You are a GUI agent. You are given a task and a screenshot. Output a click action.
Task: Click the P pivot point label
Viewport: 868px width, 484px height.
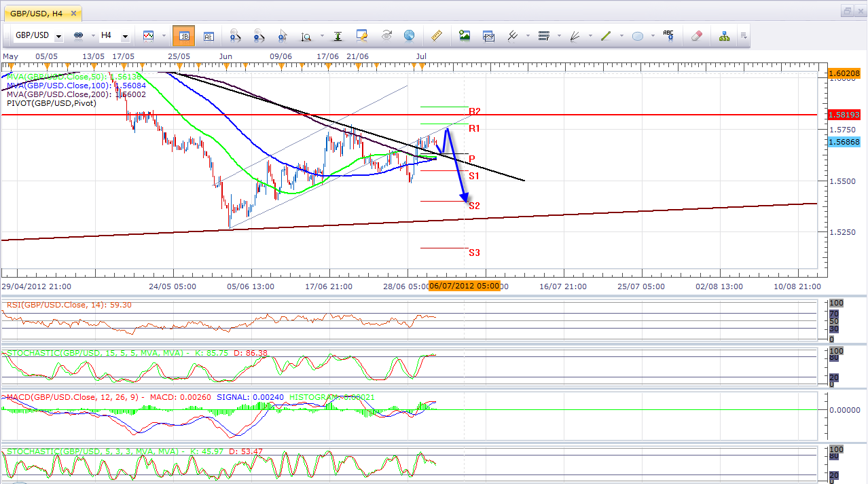(471, 158)
